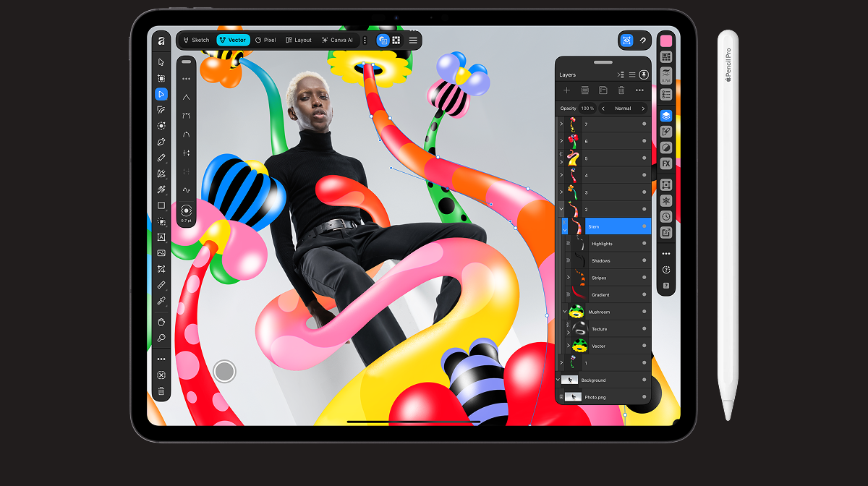Open the Canva AI tab
Screen dimensions: 868x486
[x=338, y=40]
